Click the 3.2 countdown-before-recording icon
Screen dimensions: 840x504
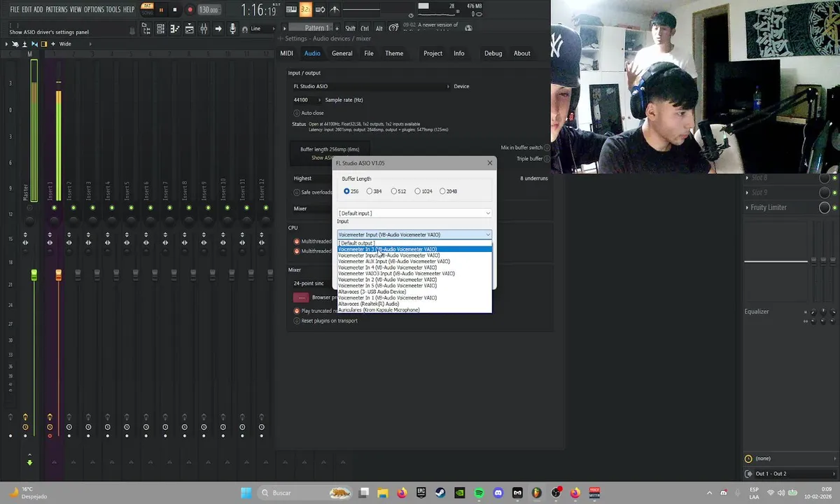306,10
